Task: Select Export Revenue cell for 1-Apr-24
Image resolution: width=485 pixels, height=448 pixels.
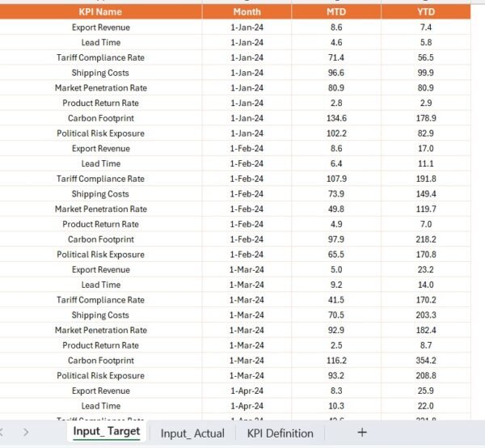Action: [x=101, y=391]
